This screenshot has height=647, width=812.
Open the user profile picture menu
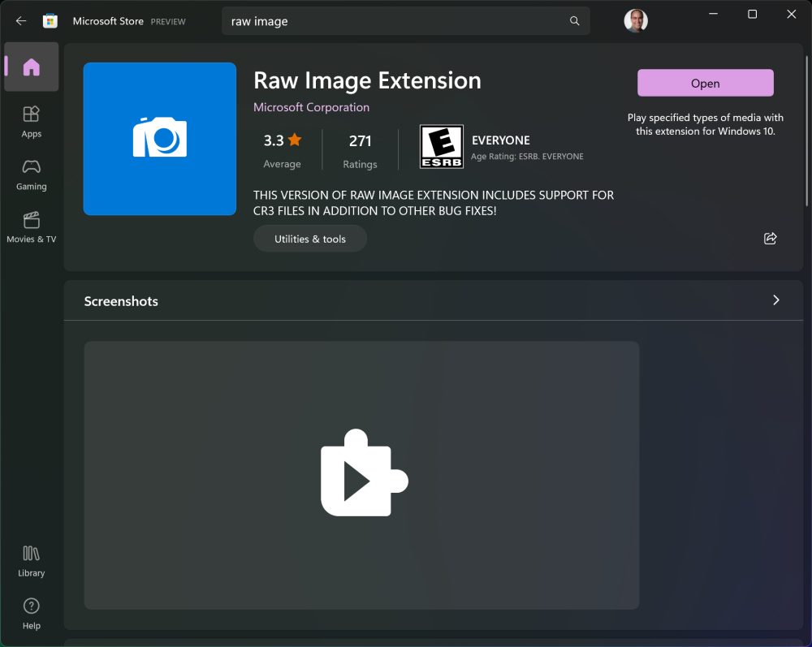point(636,21)
